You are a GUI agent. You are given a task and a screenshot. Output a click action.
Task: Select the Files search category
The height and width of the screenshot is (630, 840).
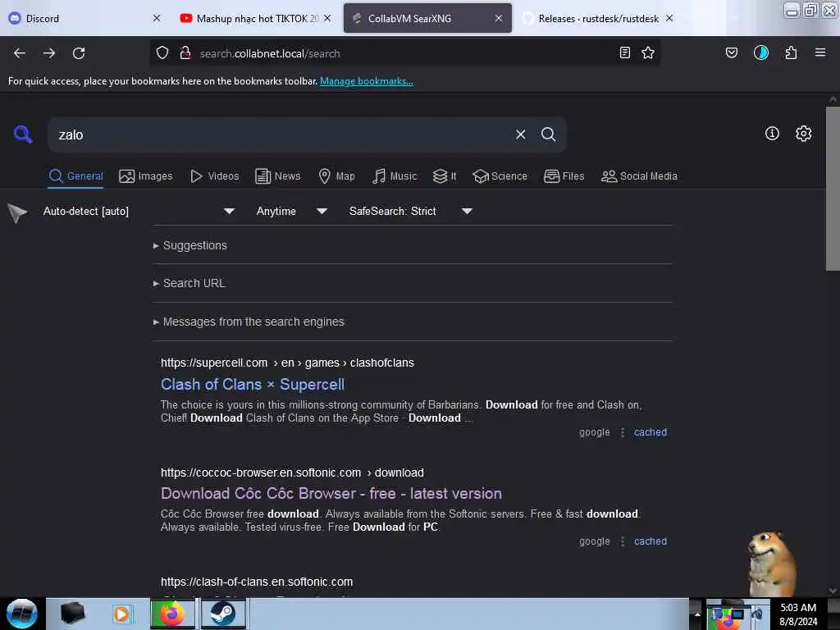pyautogui.click(x=564, y=176)
